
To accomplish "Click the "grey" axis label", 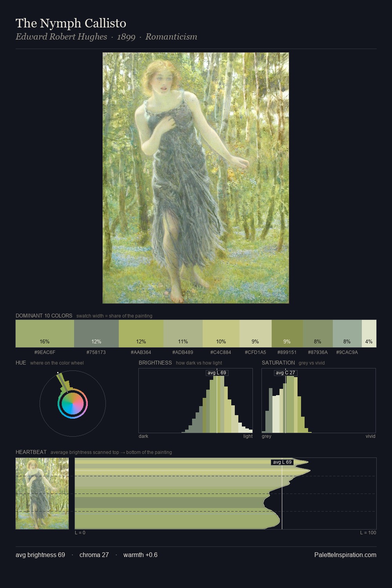I will point(267,436).
